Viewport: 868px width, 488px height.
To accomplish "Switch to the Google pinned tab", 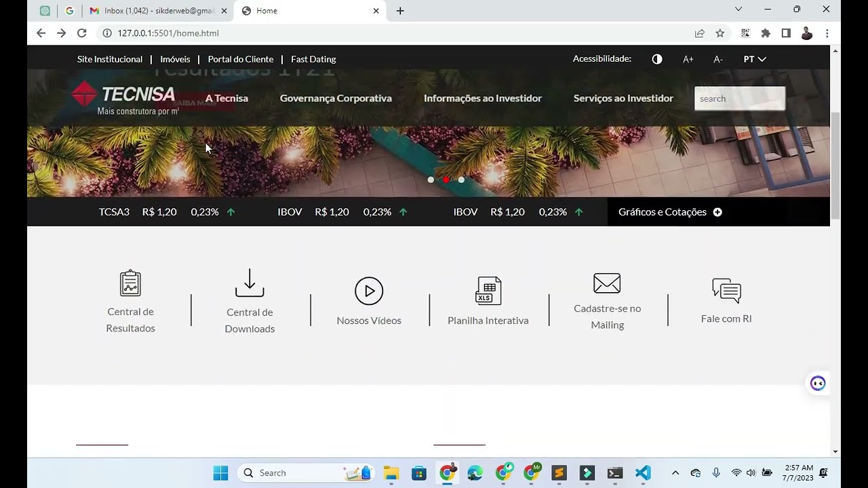I will 69,11.
